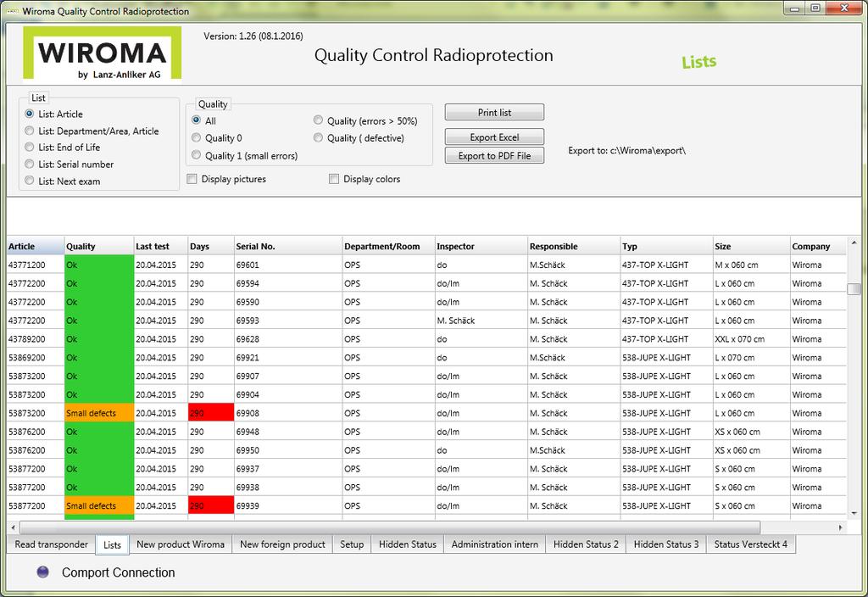
Task: Sort by the Quality column header
Action: [x=99, y=247]
